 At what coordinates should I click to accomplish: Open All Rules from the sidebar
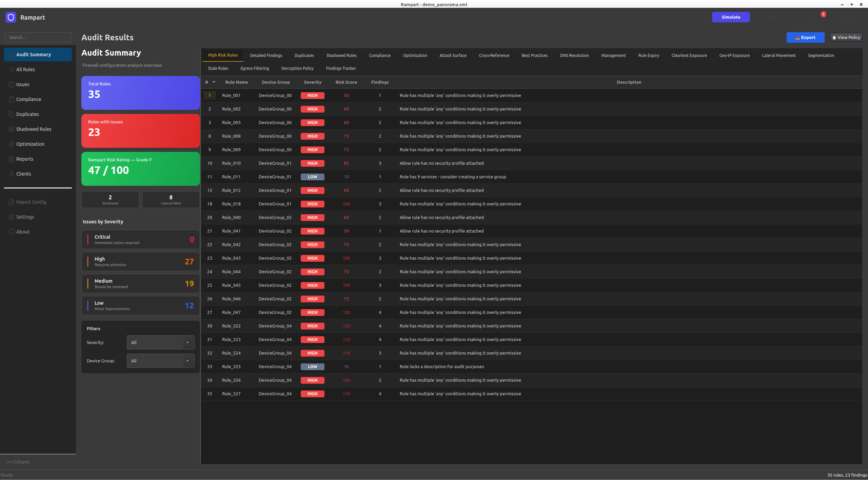[26, 69]
